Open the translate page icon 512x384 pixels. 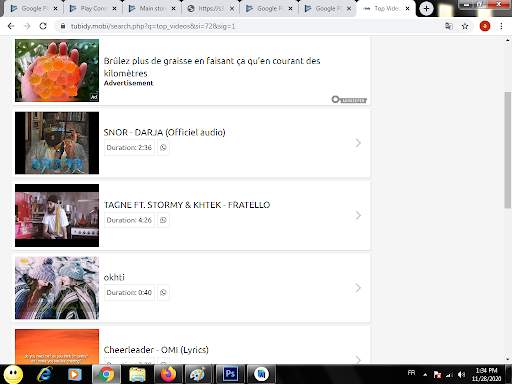pyautogui.click(x=449, y=26)
